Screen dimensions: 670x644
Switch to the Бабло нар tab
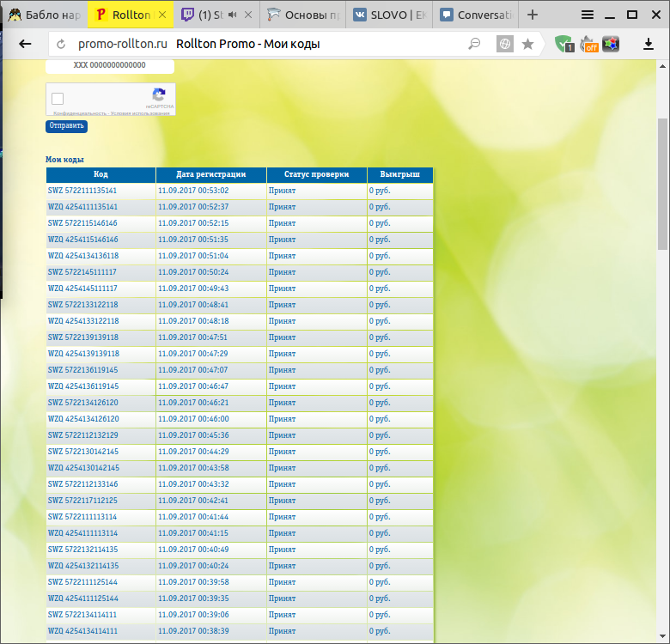[45, 15]
